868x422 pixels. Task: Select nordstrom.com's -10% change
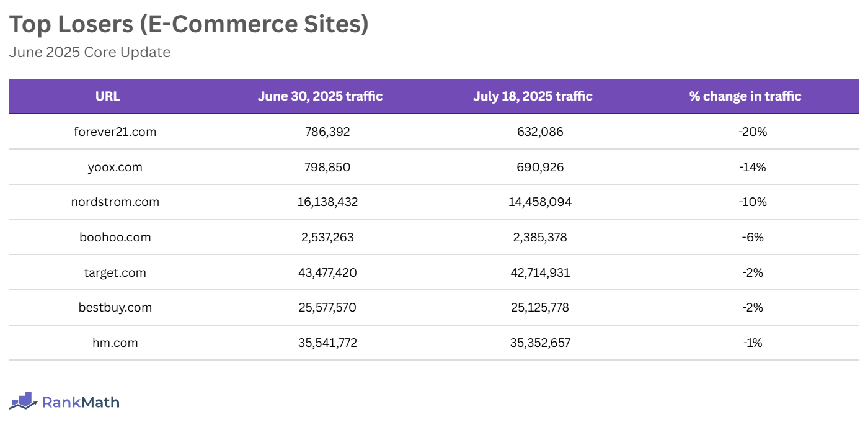[753, 202]
